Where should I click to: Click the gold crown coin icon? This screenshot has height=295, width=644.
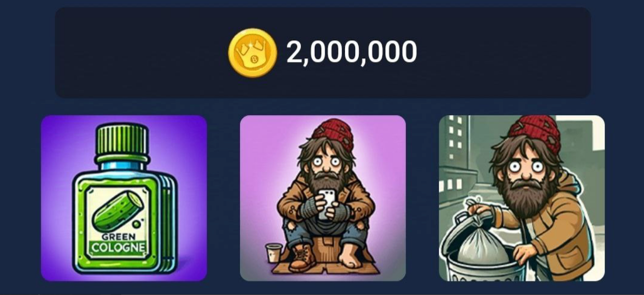click(252, 53)
